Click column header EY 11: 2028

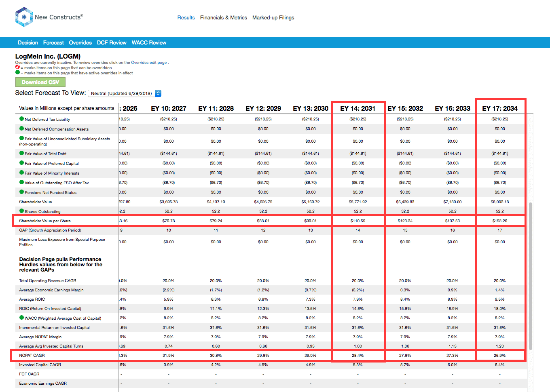click(216, 108)
